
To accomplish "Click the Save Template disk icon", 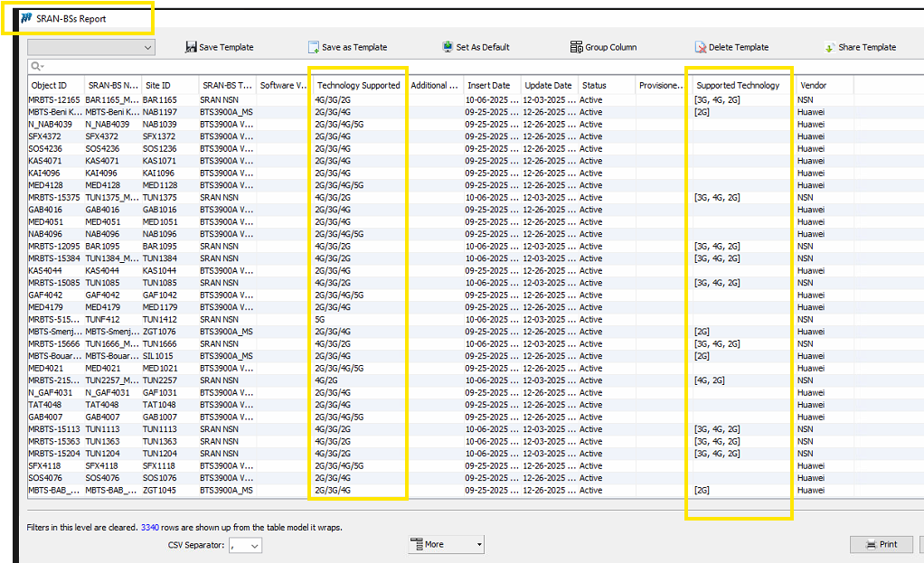I will (x=191, y=47).
